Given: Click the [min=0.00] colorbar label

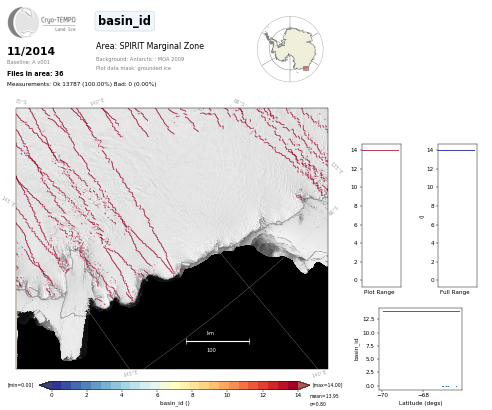Looking at the screenshot, I should pos(20,385).
